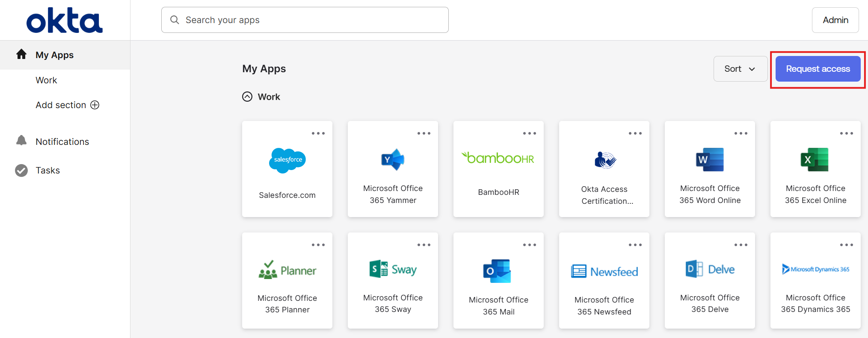Open the BambooHR app tile

click(498, 159)
